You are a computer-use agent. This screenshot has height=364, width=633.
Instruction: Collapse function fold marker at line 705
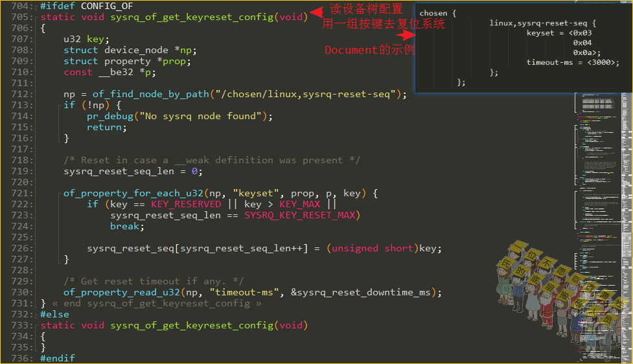37,17
